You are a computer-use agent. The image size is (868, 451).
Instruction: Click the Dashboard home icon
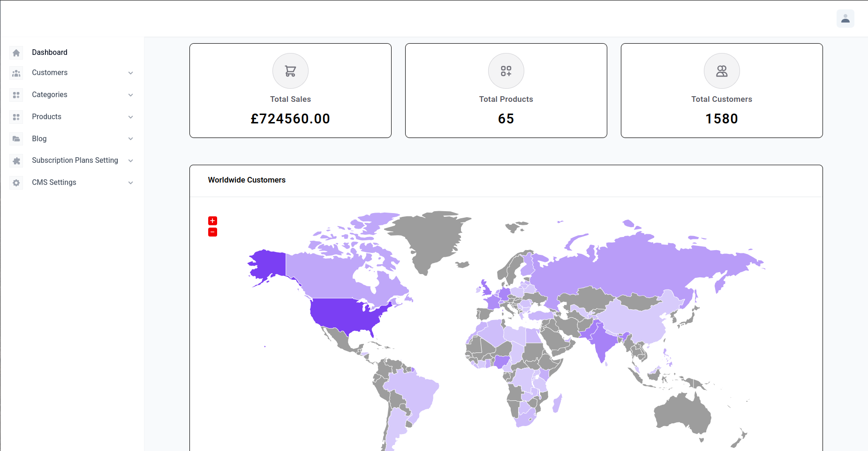[x=16, y=53]
